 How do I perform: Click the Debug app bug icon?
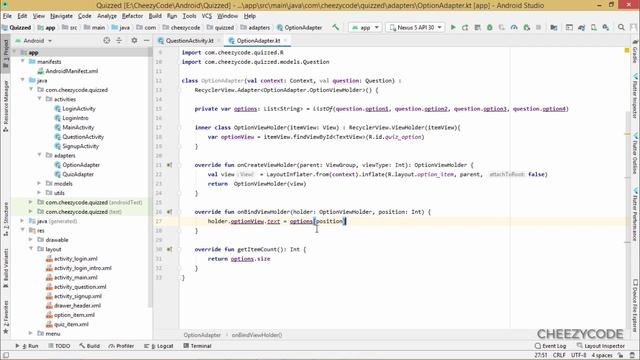489,27
